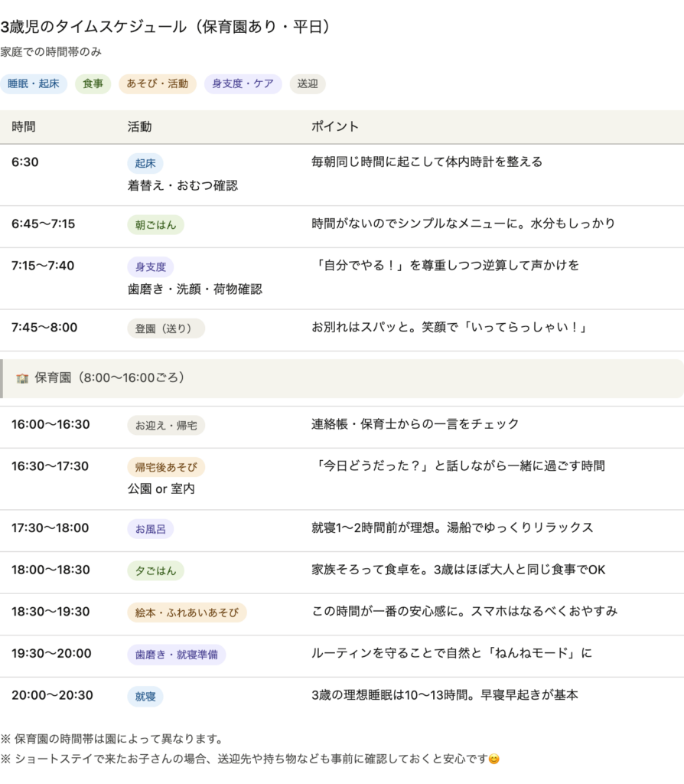Select the 睡眠・起床 legend pill
This screenshot has height=784, width=684.
coord(34,84)
